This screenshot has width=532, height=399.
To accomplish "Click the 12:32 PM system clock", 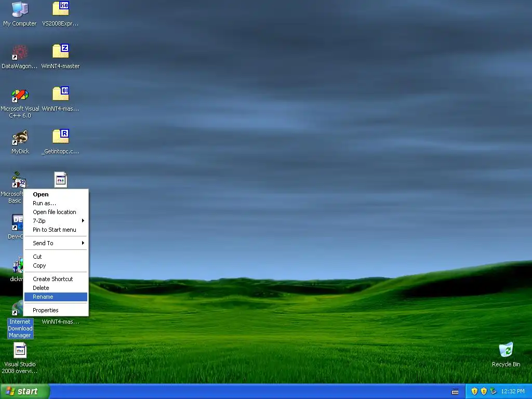I will click(513, 392).
